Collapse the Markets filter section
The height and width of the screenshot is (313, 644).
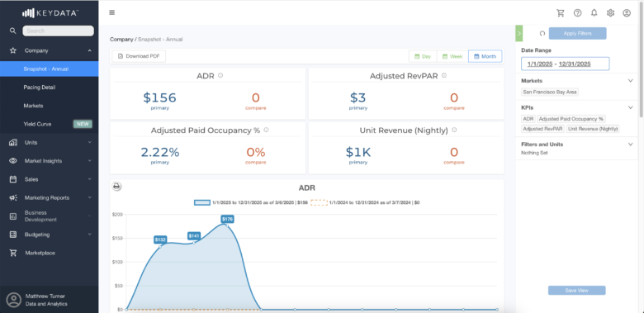point(631,81)
